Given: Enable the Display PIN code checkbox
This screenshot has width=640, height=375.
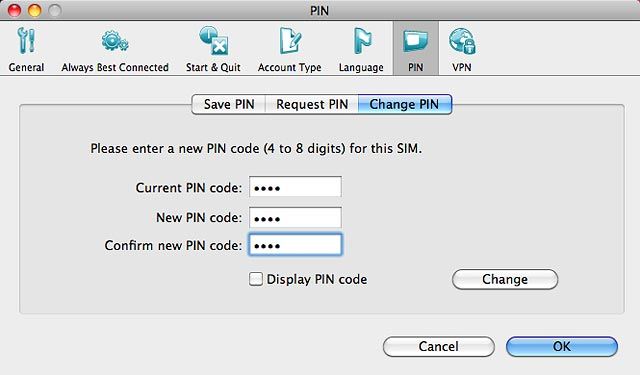Looking at the screenshot, I should [256, 279].
